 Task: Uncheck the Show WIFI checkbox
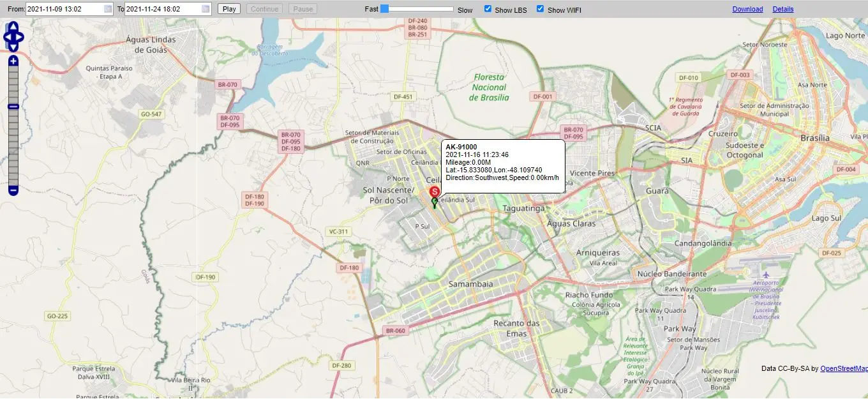541,9
